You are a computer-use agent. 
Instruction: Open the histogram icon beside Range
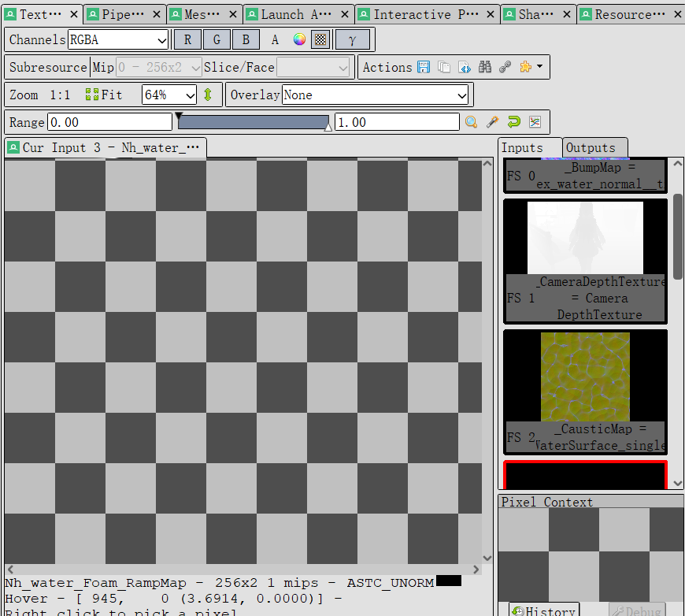[x=535, y=122]
